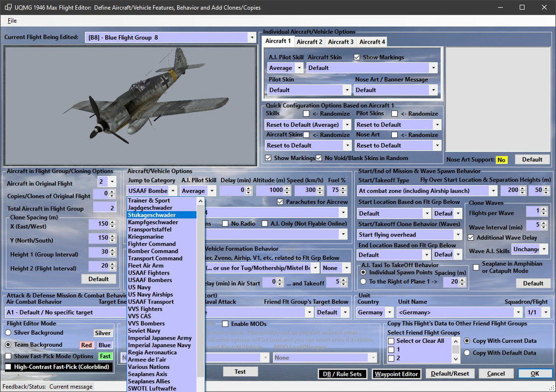The image size is (556, 392).
Task: Open the Country Germany dropdown
Action: pos(389,312)
